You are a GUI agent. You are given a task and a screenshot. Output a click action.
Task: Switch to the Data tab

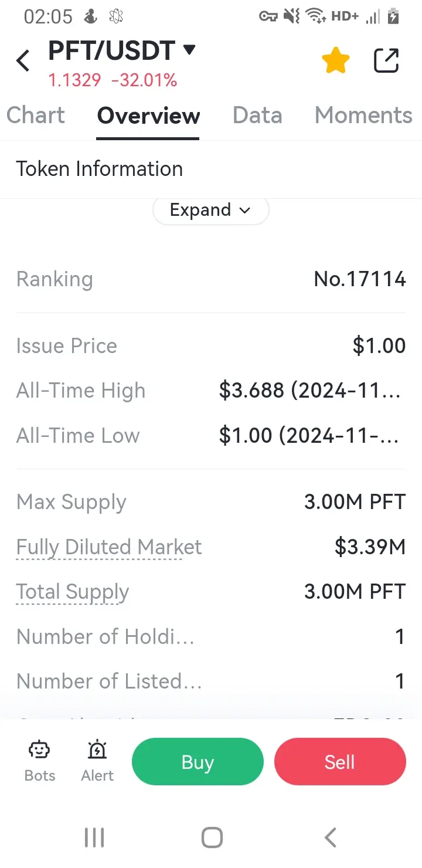[257, 116]
